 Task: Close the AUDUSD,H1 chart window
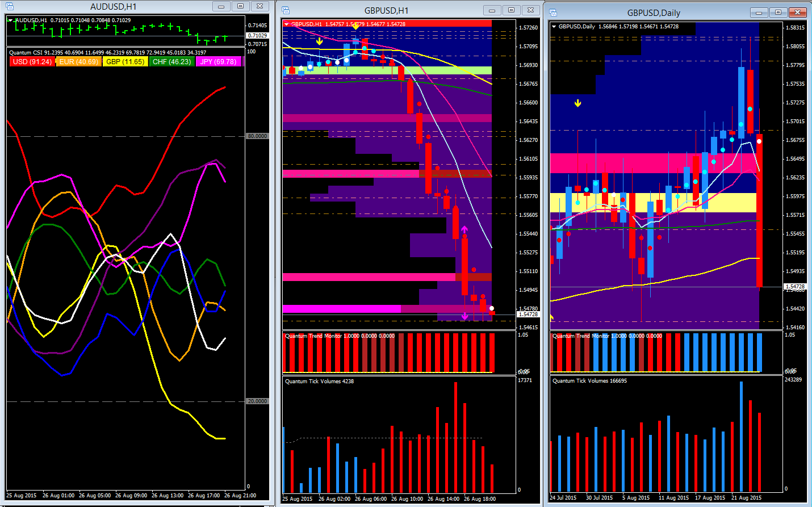click(259, 6)
